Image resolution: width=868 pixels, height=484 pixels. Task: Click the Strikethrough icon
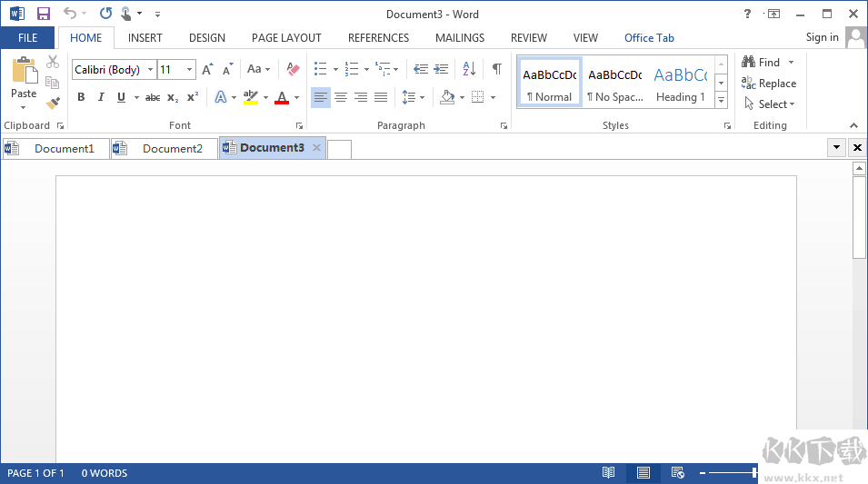point(153,97)
